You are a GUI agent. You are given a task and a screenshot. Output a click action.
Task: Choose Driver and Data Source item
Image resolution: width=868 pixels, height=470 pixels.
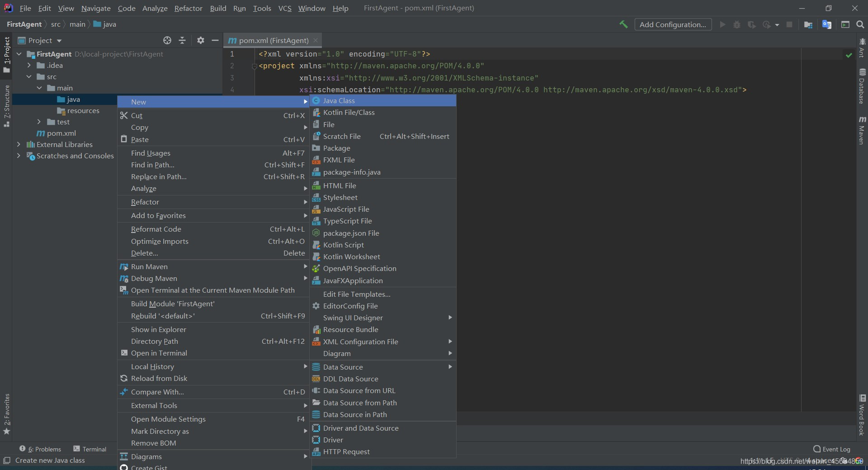click(383, 428)
